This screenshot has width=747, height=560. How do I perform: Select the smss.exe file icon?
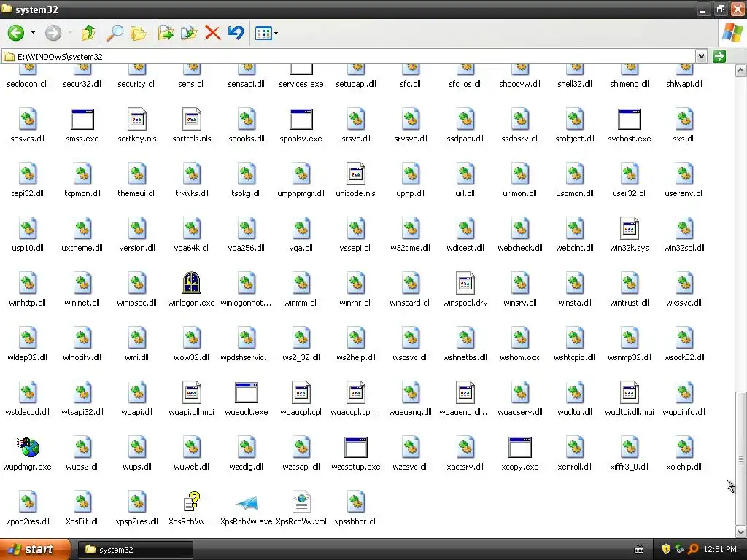82,119
